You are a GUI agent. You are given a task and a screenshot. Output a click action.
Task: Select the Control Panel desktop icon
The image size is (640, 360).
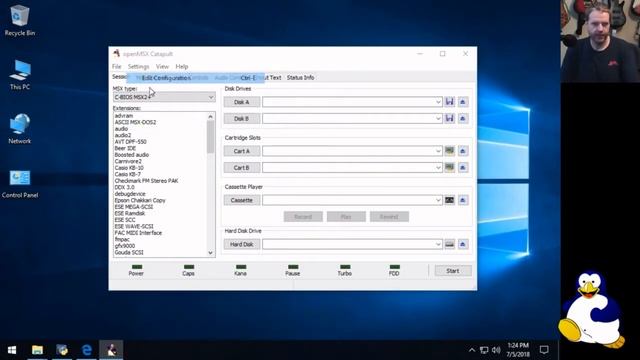20,184
